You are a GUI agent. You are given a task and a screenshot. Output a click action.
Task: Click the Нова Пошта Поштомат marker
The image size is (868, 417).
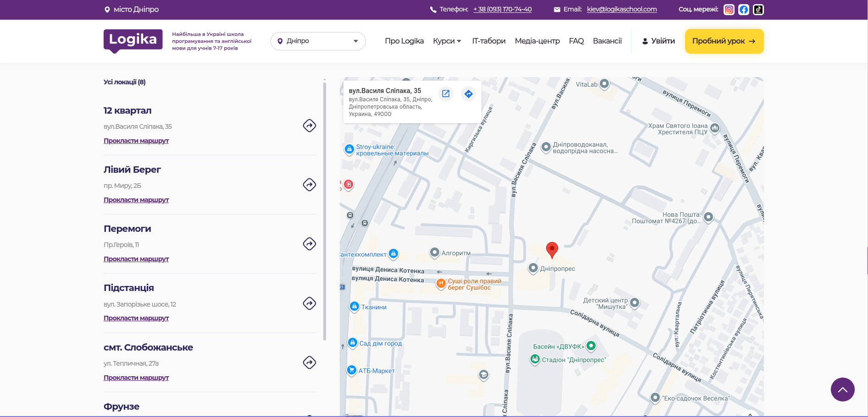click(708, 217)
